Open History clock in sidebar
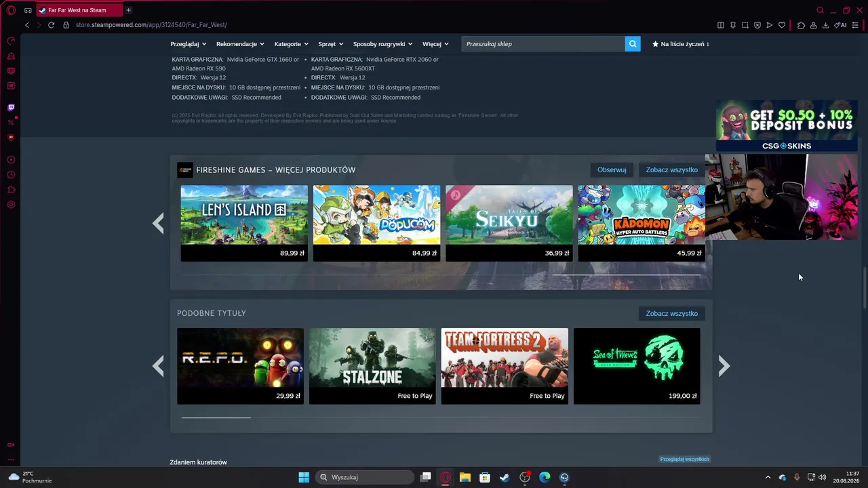This screenshot has width=868, height=488. (11, 175)
